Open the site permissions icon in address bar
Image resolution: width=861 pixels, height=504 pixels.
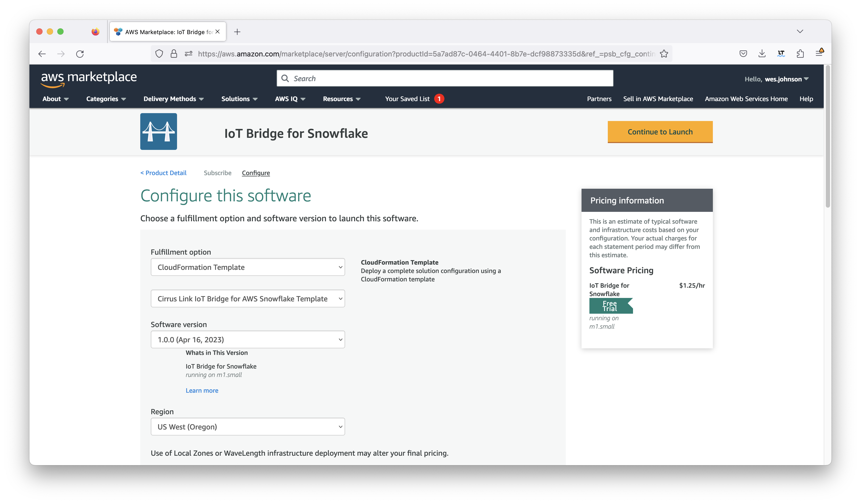coord(189,54)
